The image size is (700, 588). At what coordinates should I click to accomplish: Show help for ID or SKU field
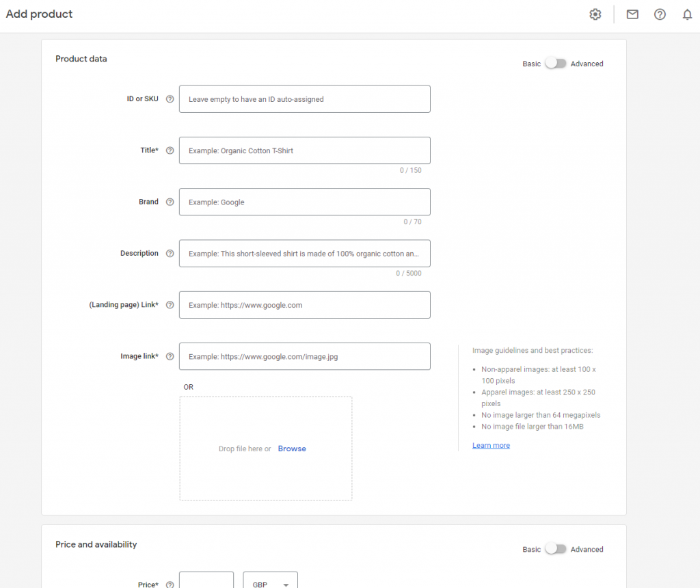[170, 99]
